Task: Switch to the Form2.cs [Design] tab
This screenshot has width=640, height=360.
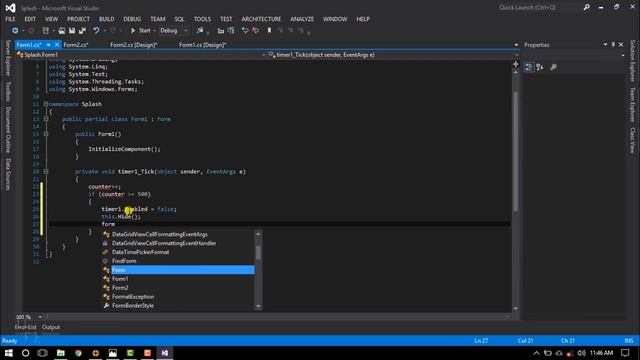Action: tap(134, 45)
